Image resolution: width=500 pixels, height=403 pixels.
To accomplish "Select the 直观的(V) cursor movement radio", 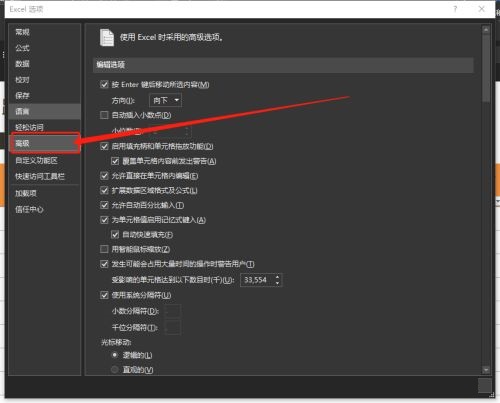I will pos(115,370).
